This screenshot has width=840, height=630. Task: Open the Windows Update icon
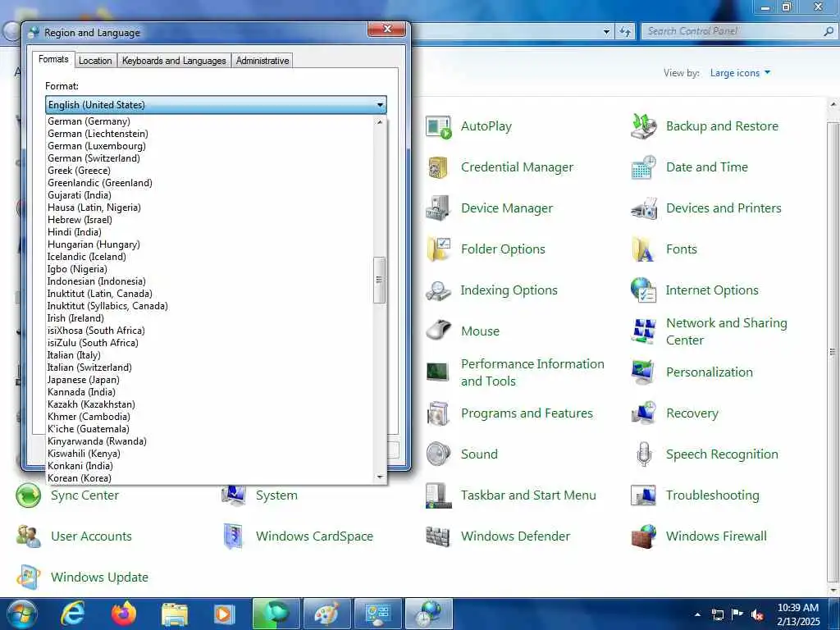(29, 577)
